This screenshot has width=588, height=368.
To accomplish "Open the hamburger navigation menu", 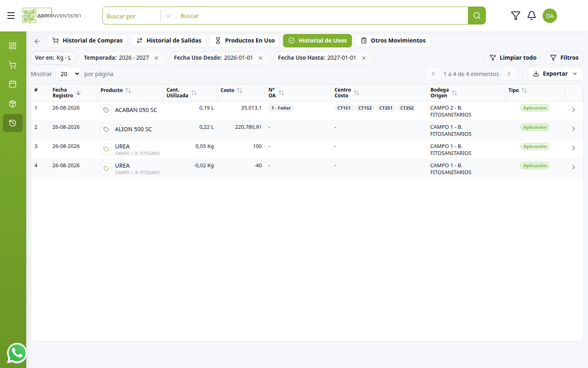I will pyautogui.click(x=11, y=16).
